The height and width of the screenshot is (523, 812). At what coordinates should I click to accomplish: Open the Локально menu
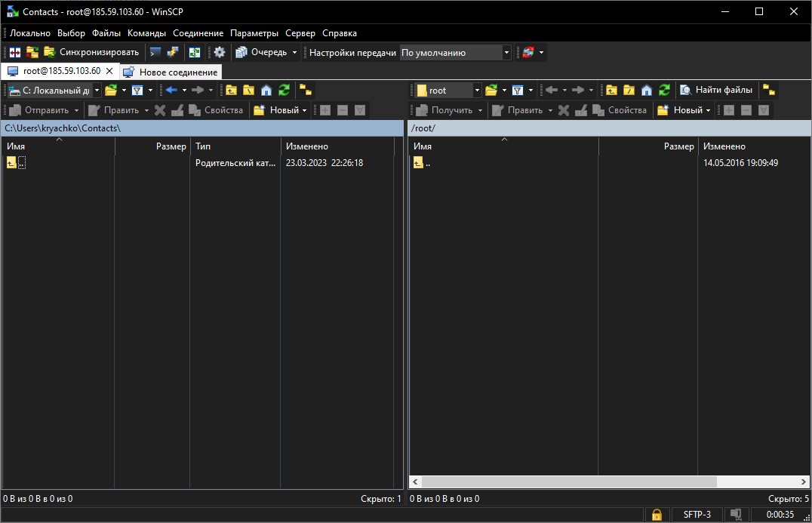[x=30, y=33]
